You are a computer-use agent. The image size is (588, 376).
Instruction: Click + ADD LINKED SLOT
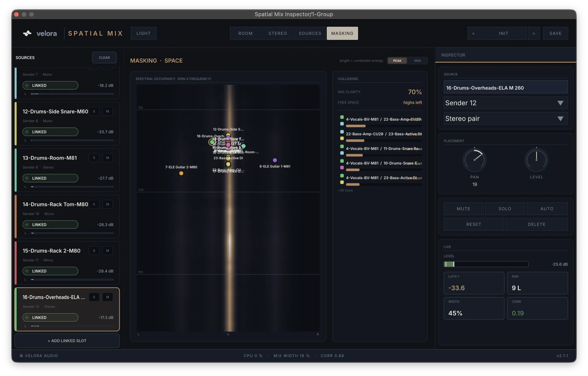[67, 341]
